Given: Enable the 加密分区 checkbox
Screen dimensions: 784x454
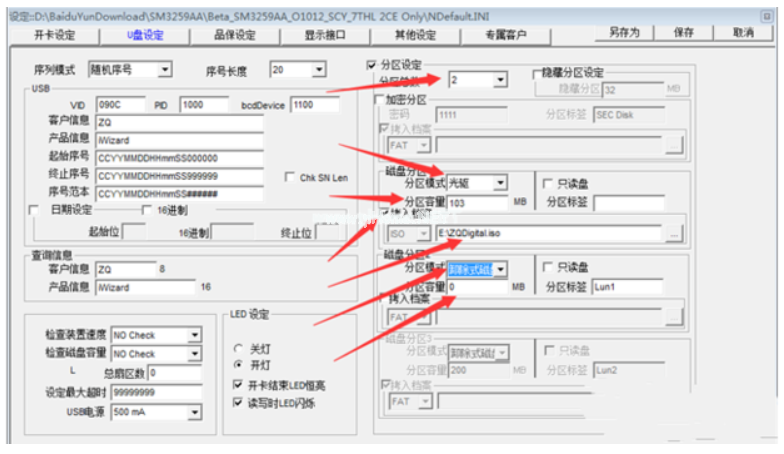Looking at the screenshot, I should coord(380,100).
